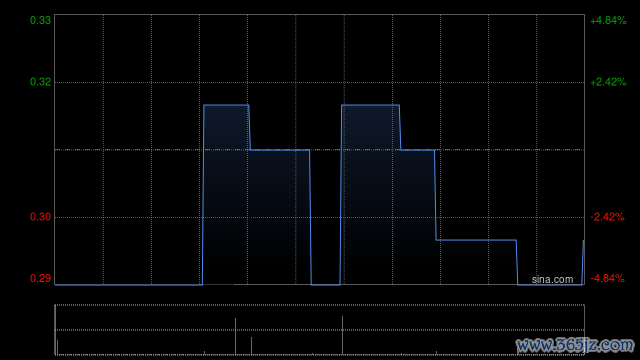Click the first price plateau top

[x=226, y=105]
